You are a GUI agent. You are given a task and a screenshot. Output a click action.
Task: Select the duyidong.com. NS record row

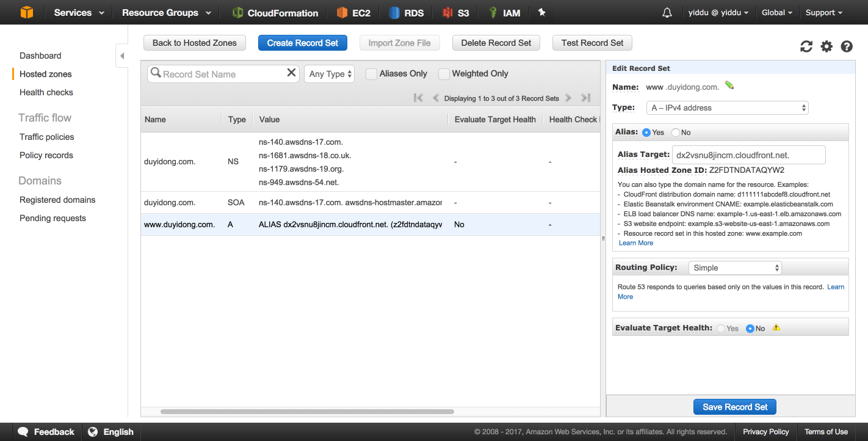pos(371,162)
